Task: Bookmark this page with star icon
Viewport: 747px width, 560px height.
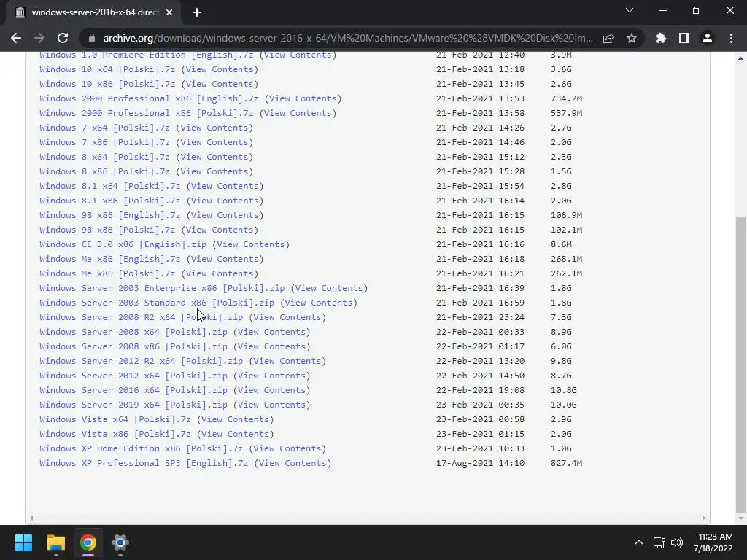Action: pos(632,38)
